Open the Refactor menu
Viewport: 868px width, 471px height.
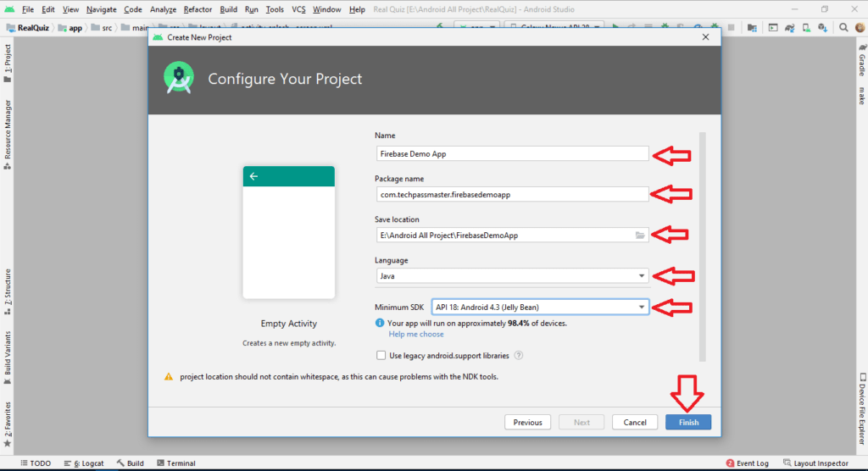[x=198, y=9]
